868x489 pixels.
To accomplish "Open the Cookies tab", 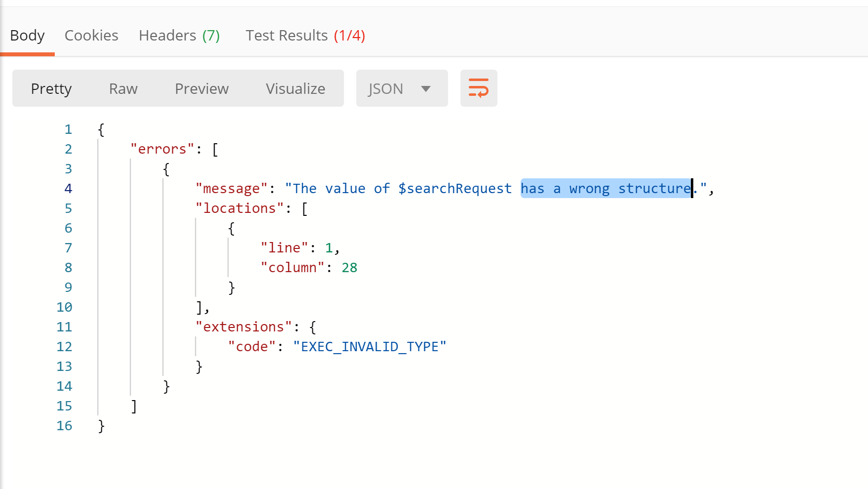I will [91, 35].
